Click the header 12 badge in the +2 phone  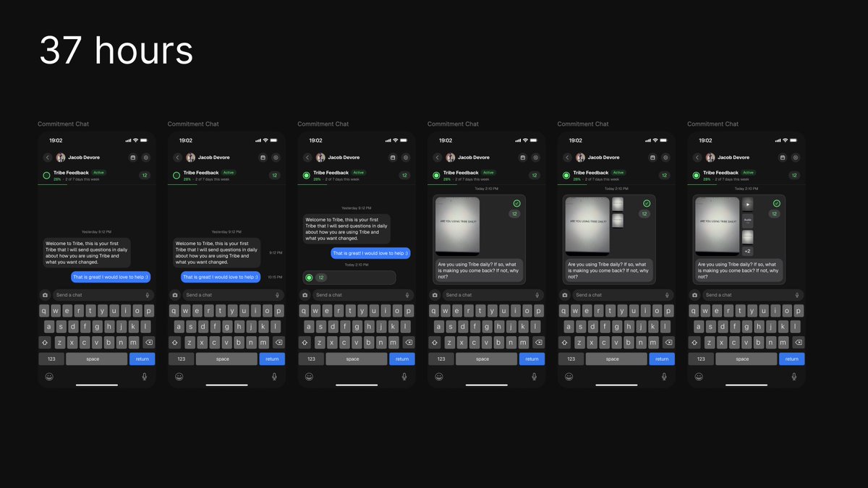tap(795, 176)
